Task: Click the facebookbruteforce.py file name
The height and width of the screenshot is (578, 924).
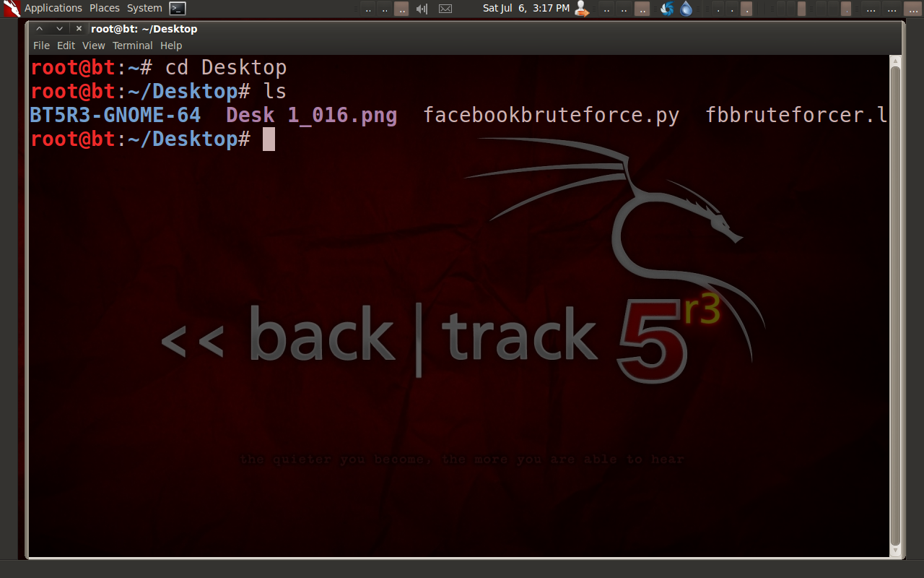Action: [x=552, y=115]
